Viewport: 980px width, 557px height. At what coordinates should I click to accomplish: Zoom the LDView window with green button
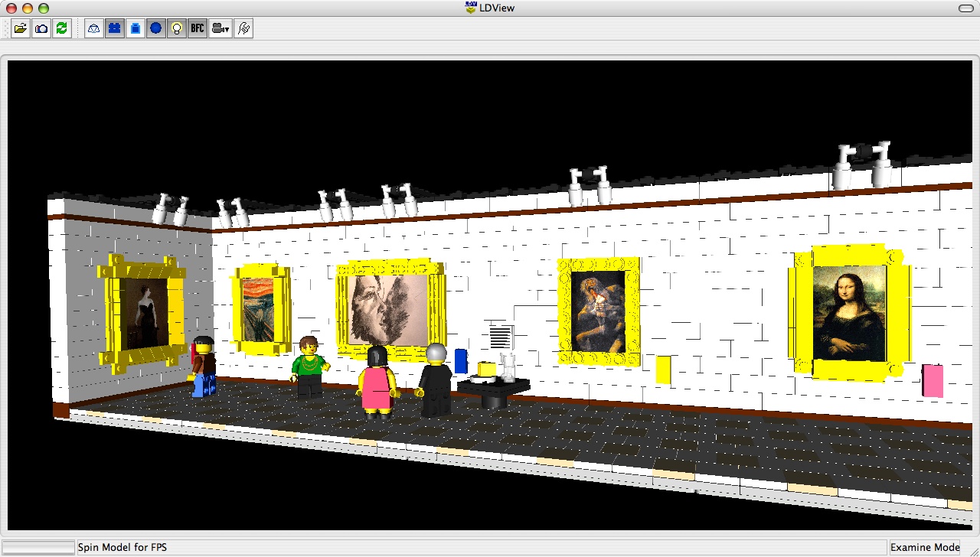(44, 8)
